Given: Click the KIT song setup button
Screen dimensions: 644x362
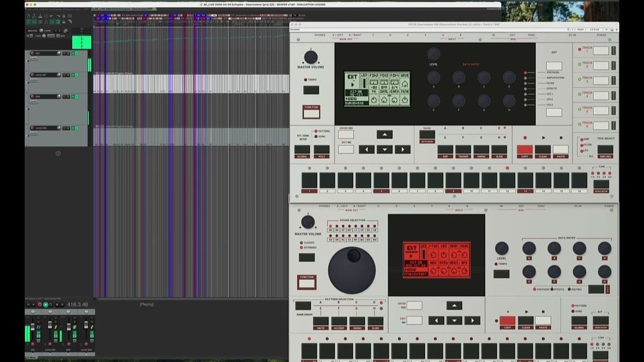Looking at the screenshot, I should pyautogui.click(x=601, y=321).
